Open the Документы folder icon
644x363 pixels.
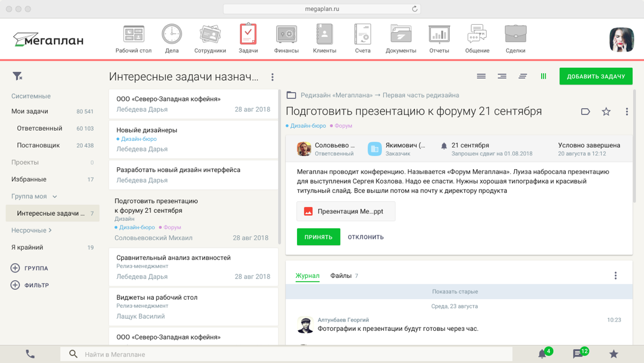401,34
